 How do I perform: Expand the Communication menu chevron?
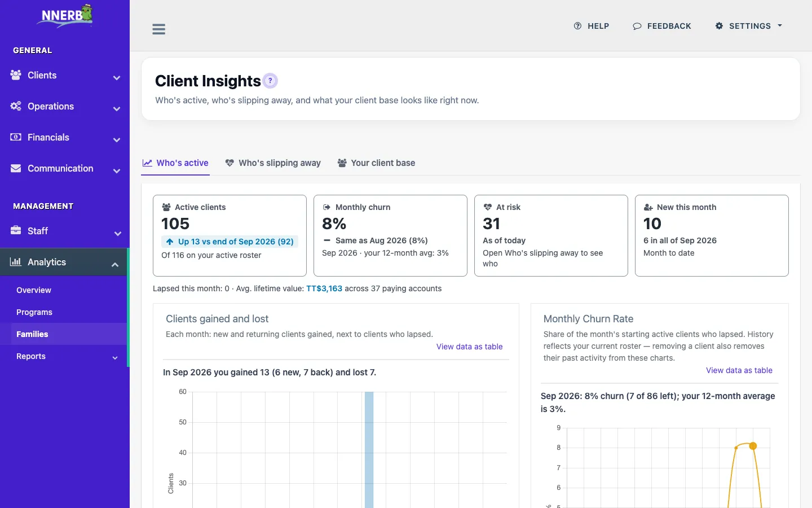tap(117, 171)
